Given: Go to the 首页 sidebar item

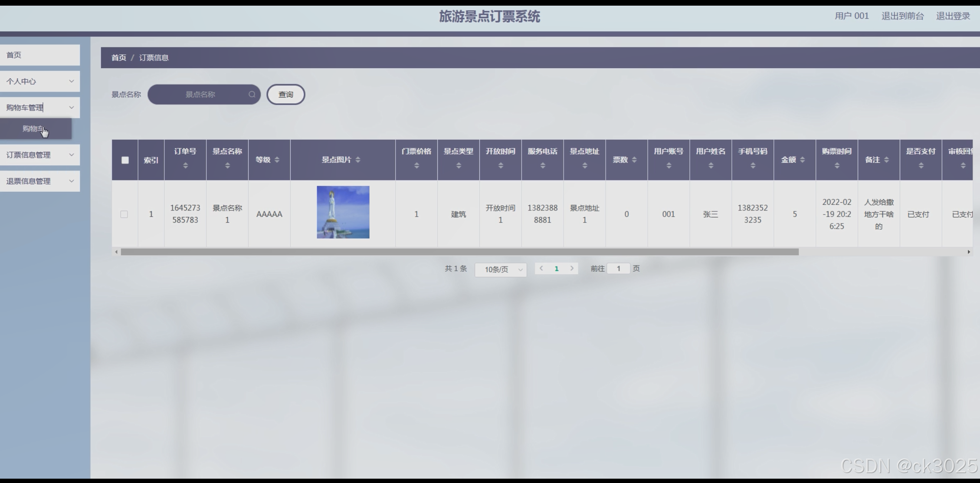Looking at the screenshot, I should [x=39, y=55].
